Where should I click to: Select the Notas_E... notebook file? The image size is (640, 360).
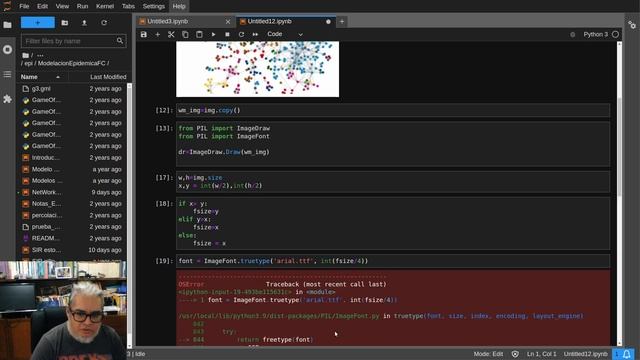(72, 204)
